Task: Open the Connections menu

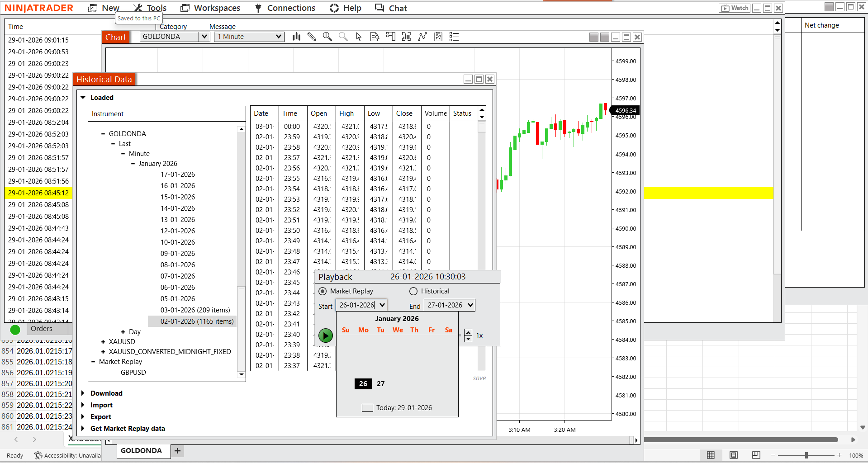Action: 285,8
